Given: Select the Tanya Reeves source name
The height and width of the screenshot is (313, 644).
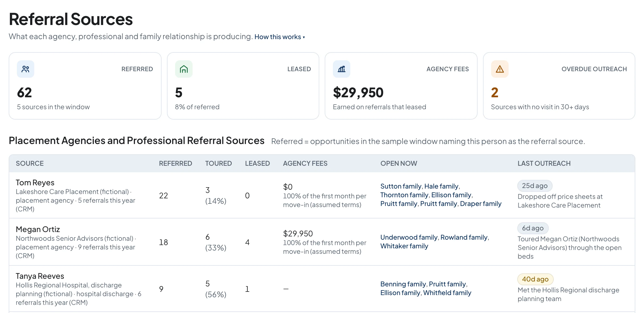Looking at the screenshot, I should [40, 276].
